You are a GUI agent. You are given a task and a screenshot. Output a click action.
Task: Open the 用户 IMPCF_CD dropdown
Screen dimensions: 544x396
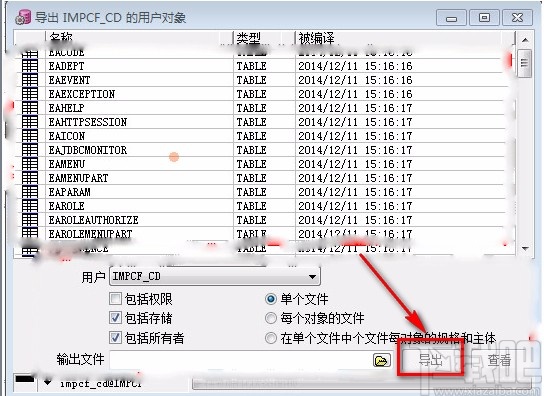pos(215,276)
